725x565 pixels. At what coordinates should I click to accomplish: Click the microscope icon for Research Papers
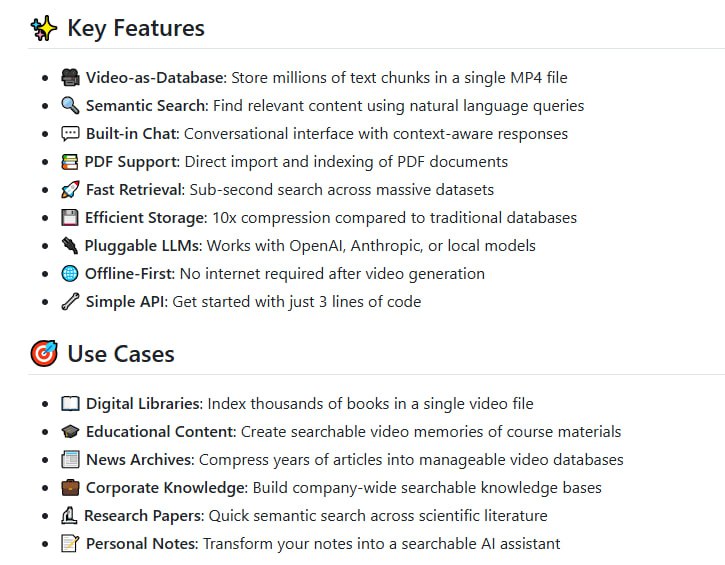(69, 516)
